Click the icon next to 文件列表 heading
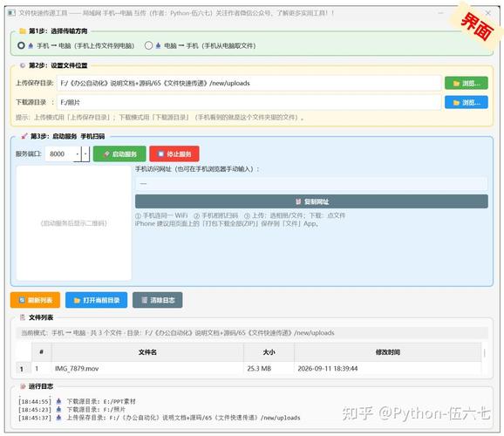The height and width of the screenshot is (436, 504). pos(23,317)
